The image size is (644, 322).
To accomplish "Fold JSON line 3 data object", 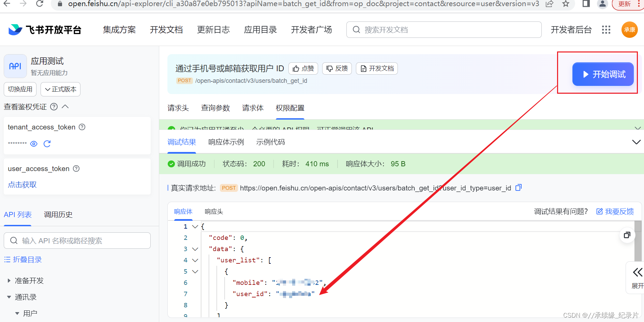I will [195, 249].
